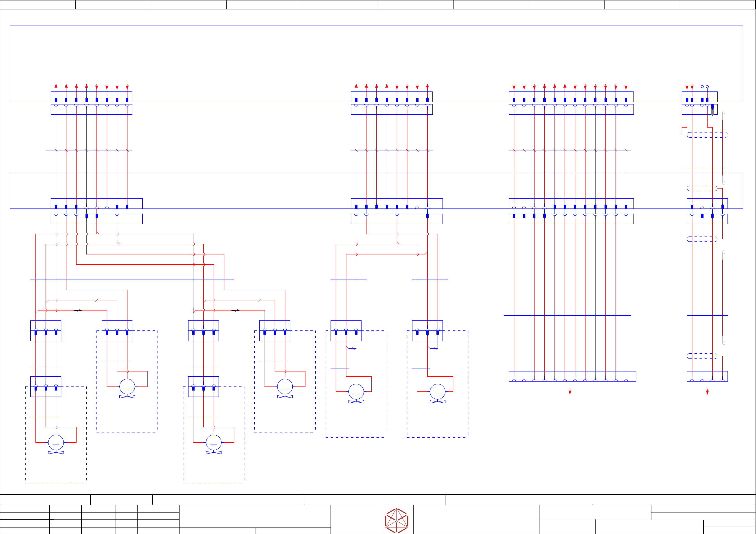Screen dimensions: 756x534
Task: Click first red up arrow on top-left connector
Action: coord(56,86)
